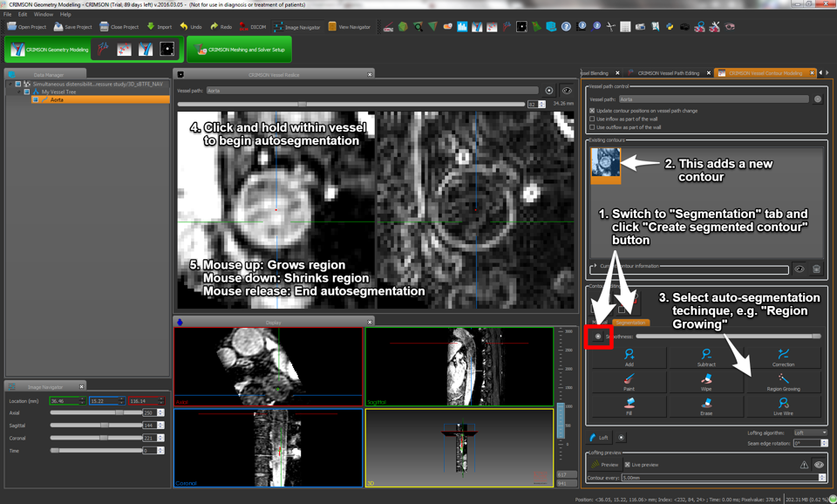Open the DICOM import toolbar icon
This screenshot has height=504, width=837.
click(253, 27)
